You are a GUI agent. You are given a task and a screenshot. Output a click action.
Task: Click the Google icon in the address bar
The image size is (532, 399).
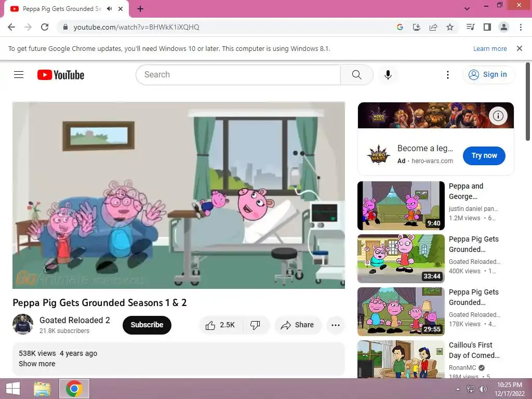point(400,27)
